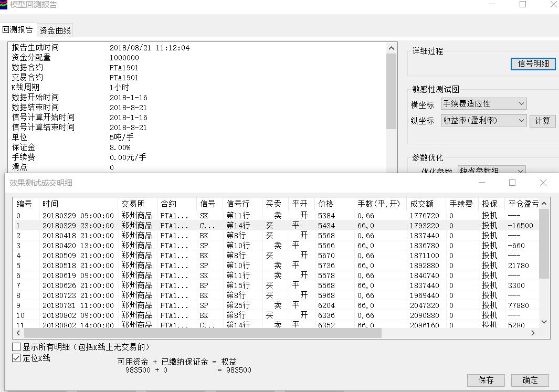Click the trade table's scroll down arrow
The height and width of the screenshot is (392, 559).
544,322
